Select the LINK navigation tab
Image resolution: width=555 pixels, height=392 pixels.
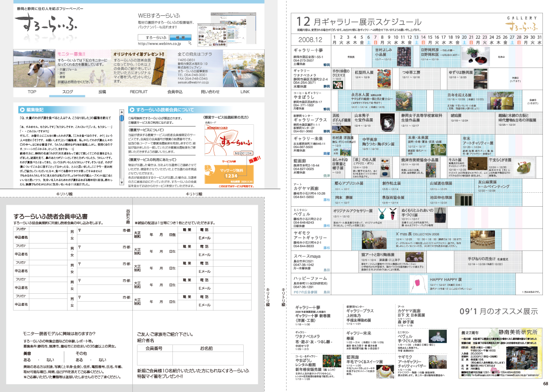[245, 92]
